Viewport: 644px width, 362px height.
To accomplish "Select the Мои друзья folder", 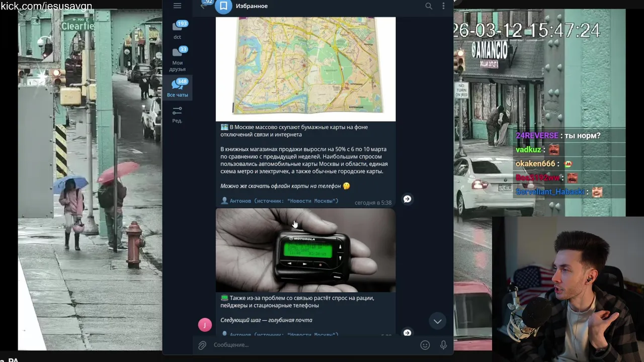I will tap(178, 59).
